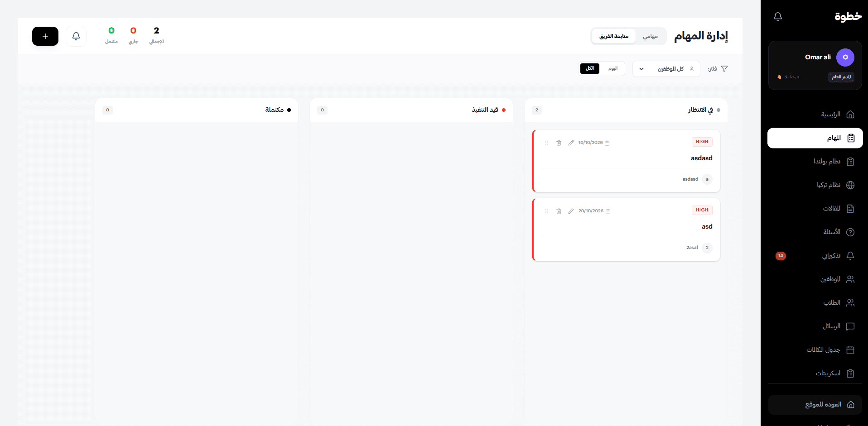
Task: Select the متابعة الفريق tab
Action: tap(613, 36)
